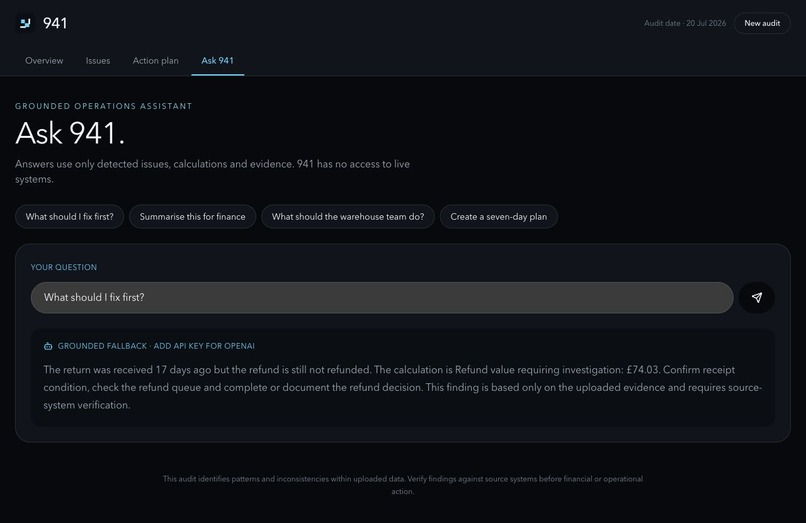Switch to the Issues tab
The width and height of the screenshot is (806, 523).
(x=98, y=61)
